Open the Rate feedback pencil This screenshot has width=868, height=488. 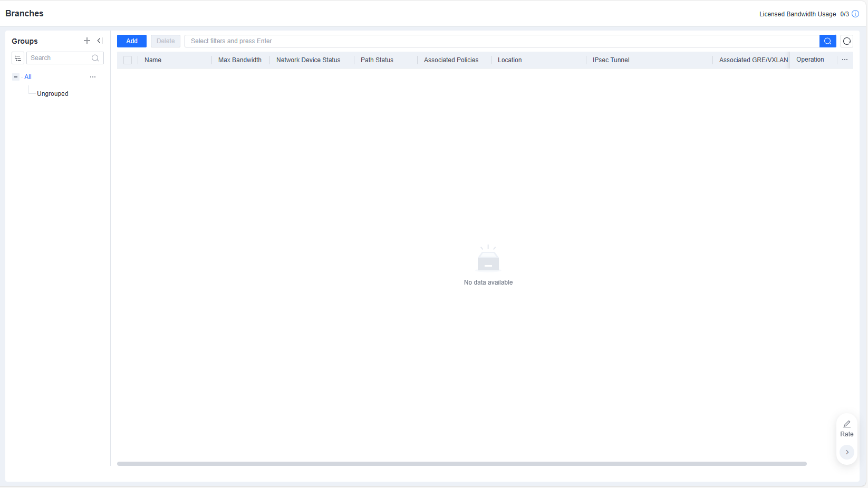pos(847,424)
